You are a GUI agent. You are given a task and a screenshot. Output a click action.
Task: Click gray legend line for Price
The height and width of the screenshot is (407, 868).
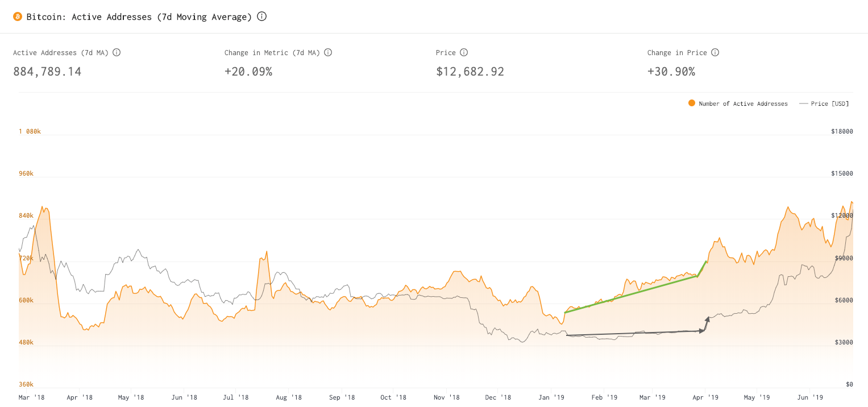tap(803, 103)
